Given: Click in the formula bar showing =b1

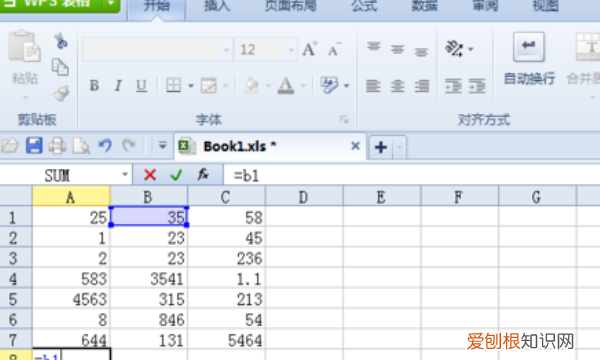Looking at the screenshot, I should 412,176.
